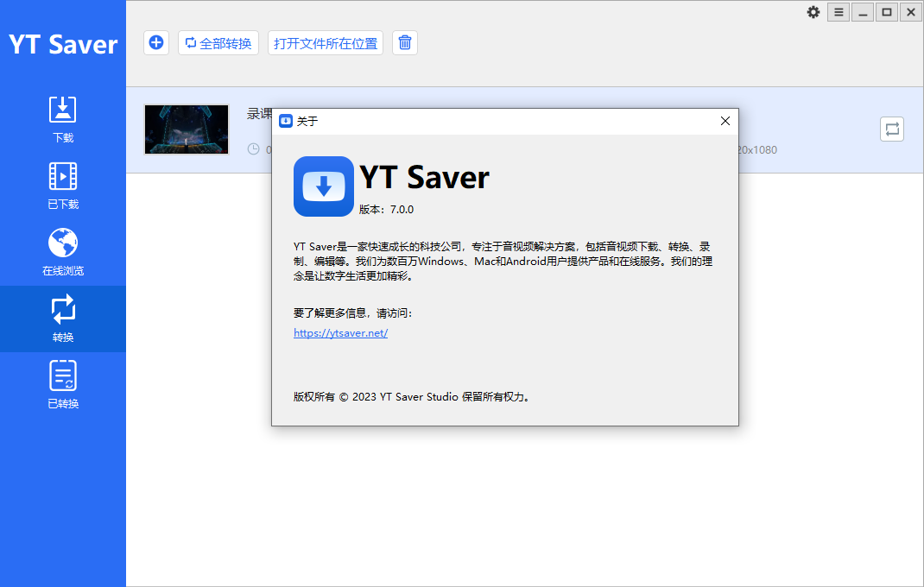Open the hamburger menu in title bar
924x587 pixels.
tap(839, 12)
